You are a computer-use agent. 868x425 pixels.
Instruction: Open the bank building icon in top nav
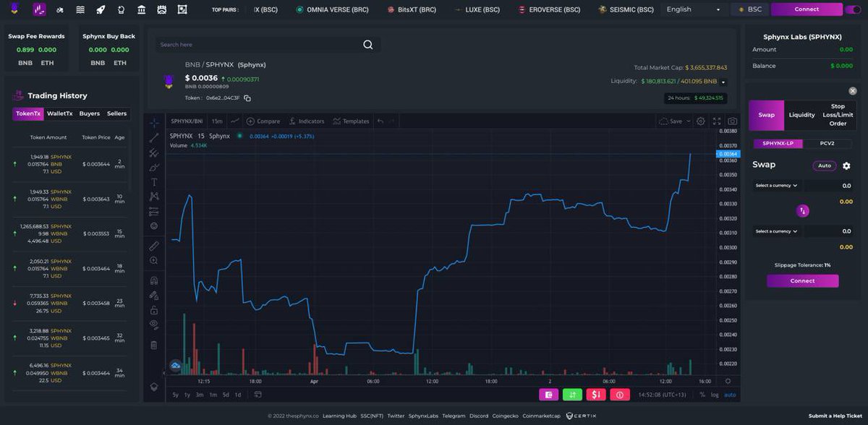(141, 9)
